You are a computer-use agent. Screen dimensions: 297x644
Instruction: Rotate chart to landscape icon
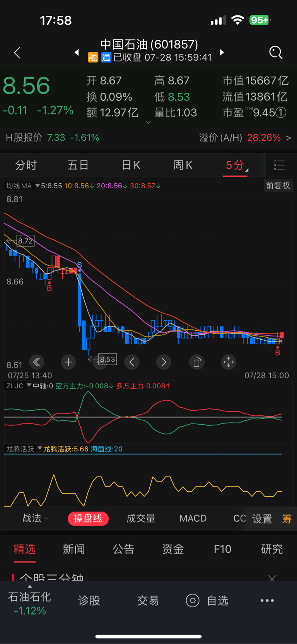(x=197, y=362)
